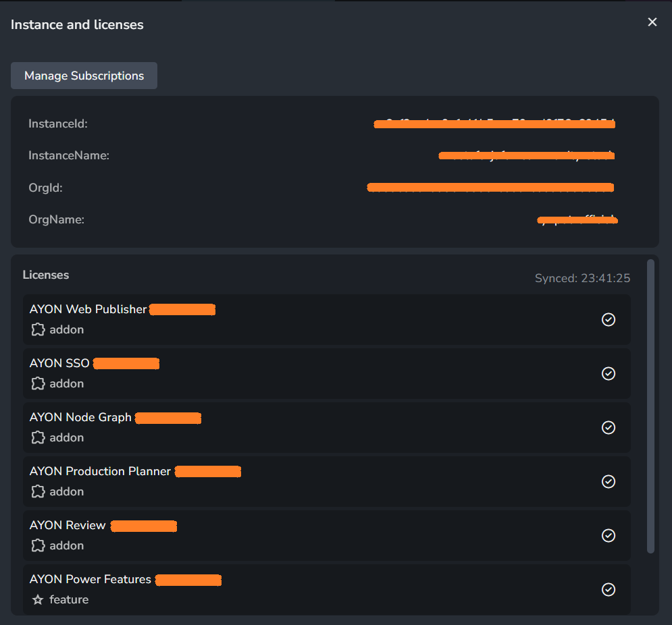
Task: Click the OrgId label
Action: coord(45,188)
